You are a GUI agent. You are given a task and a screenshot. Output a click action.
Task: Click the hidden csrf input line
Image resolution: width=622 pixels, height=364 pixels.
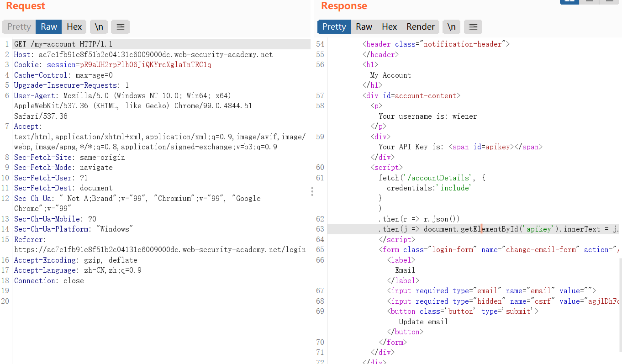[503, 301]
